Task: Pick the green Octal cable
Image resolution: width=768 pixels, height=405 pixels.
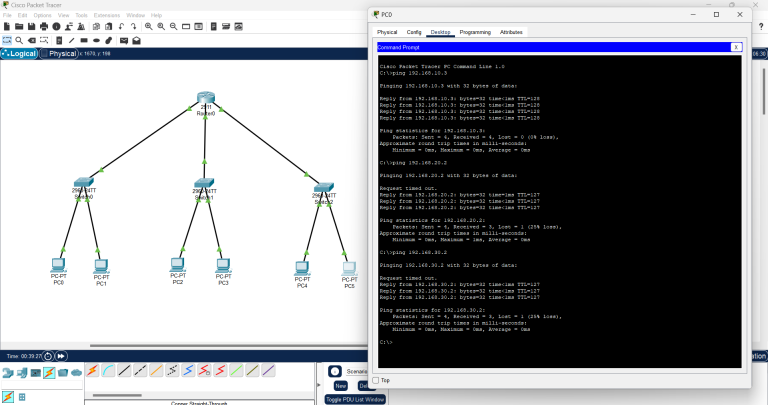Action: click(x=236, y=371)
